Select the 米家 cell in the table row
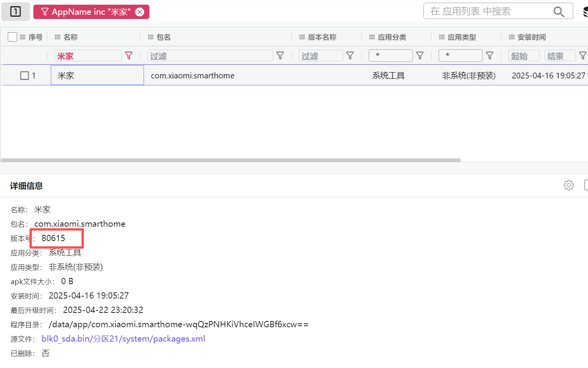588x368 pixels. tap(97, 75)
